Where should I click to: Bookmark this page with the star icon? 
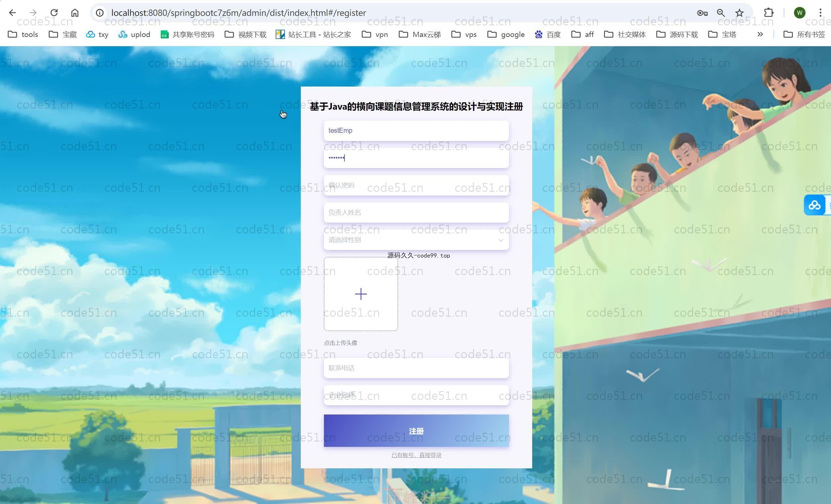739,13
